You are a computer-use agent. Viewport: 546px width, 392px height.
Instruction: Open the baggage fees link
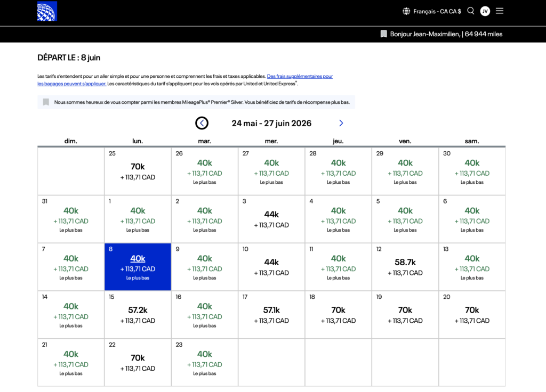click(185, 80)
